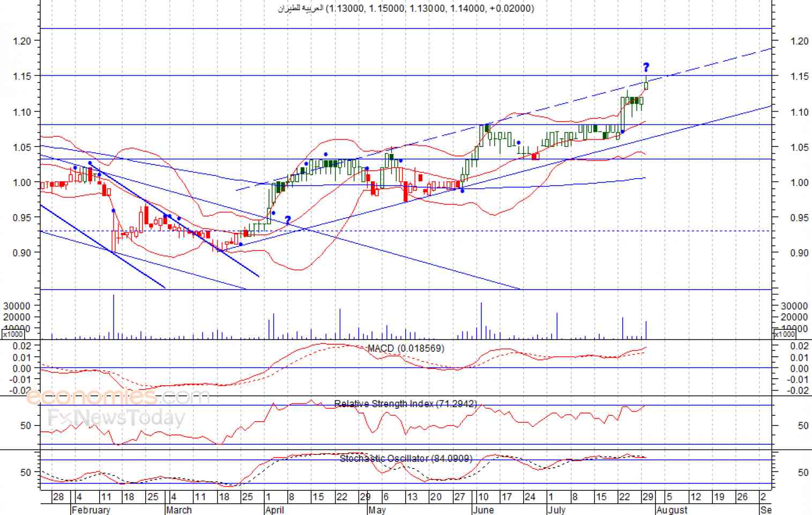Click the date label 10 in June

click(x=483, y=497)
